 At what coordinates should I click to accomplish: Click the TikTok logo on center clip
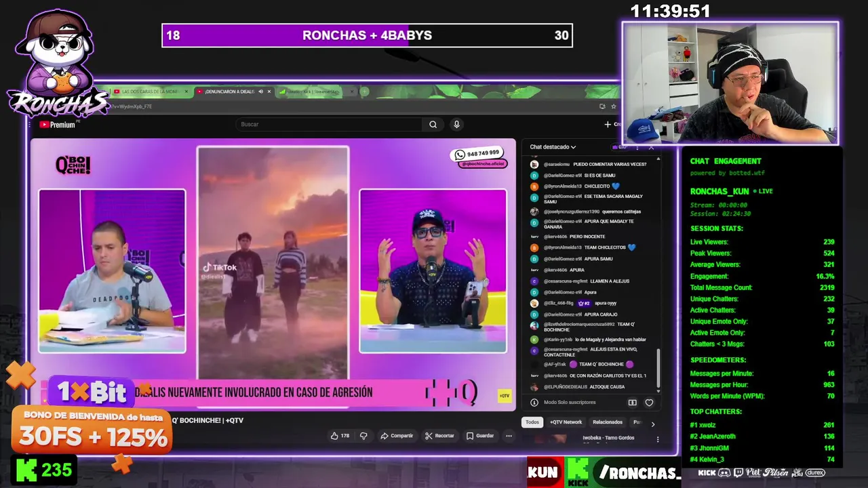219,268
